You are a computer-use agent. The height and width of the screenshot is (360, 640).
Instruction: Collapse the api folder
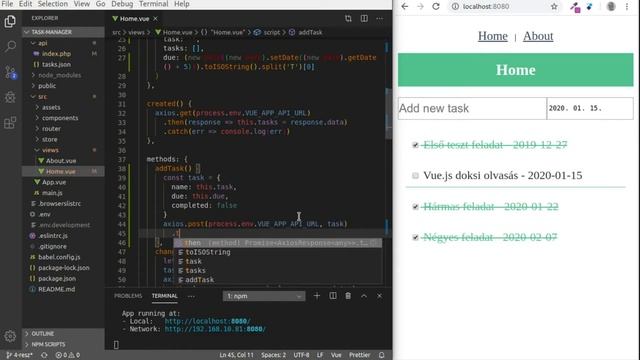[x=63, y=43]
